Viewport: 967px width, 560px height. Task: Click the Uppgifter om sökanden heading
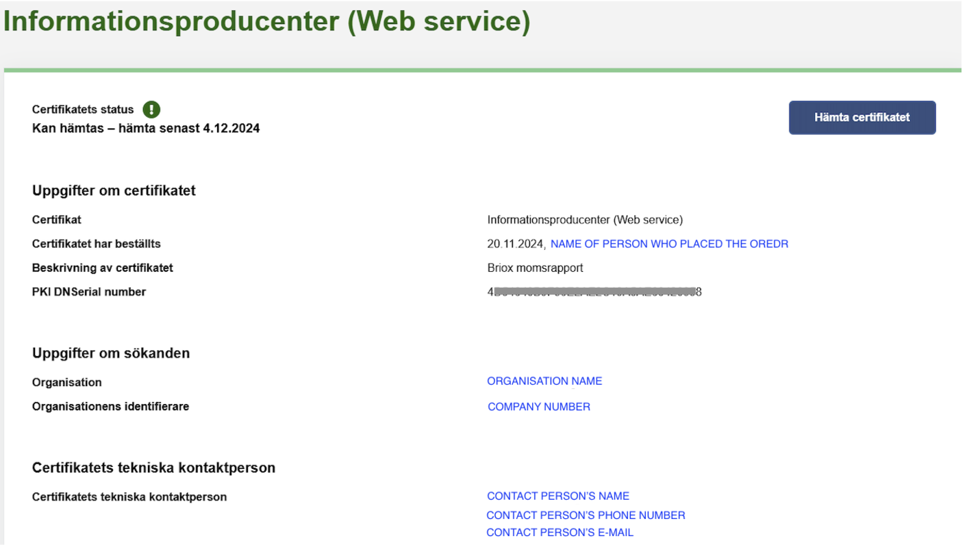point(111,354)
